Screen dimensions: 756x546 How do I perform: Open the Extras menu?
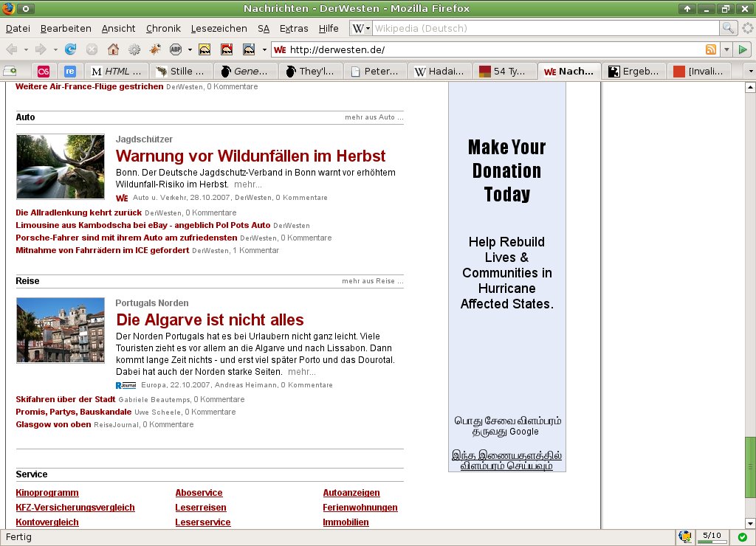294,29
